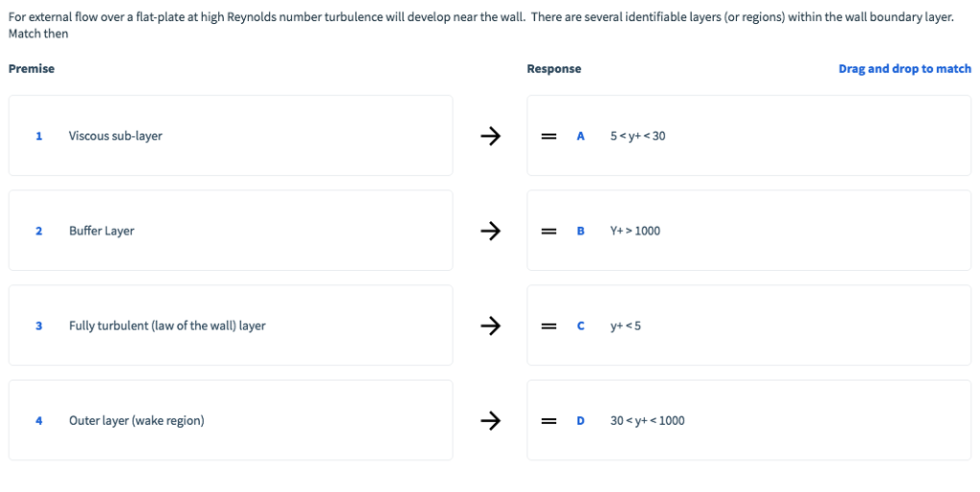Click the premise number 1 label
This screenshot has width=980, height=492.
pos(39,136)
